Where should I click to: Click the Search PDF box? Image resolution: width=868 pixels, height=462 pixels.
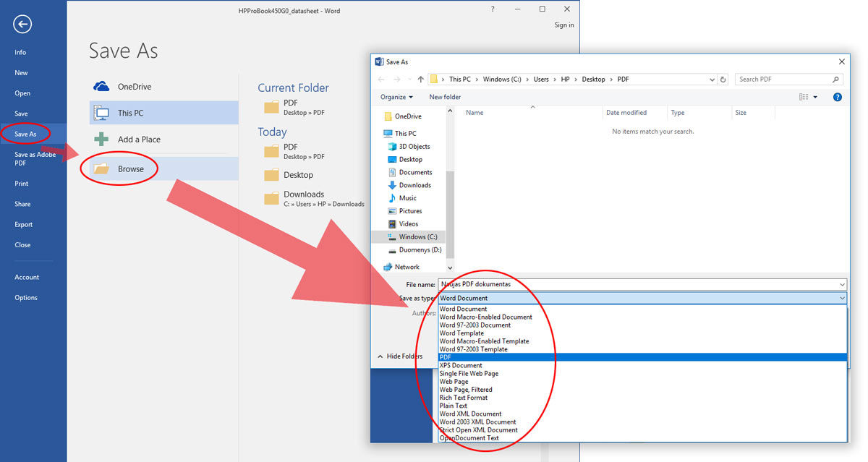(x=789, y=80)
